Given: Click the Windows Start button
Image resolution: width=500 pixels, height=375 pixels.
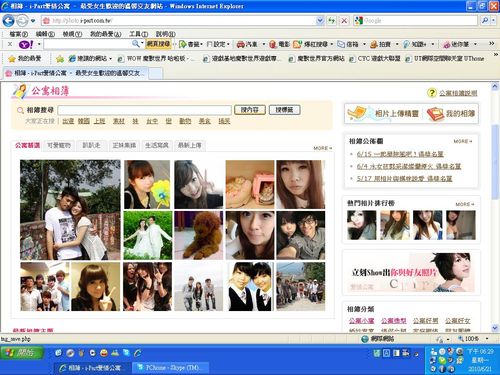Looking at the screenshot, I should click(x=22, y=352).
